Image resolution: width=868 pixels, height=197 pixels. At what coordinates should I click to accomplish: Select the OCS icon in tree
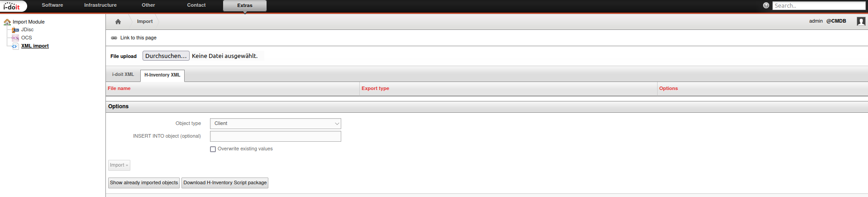point(15,38)
